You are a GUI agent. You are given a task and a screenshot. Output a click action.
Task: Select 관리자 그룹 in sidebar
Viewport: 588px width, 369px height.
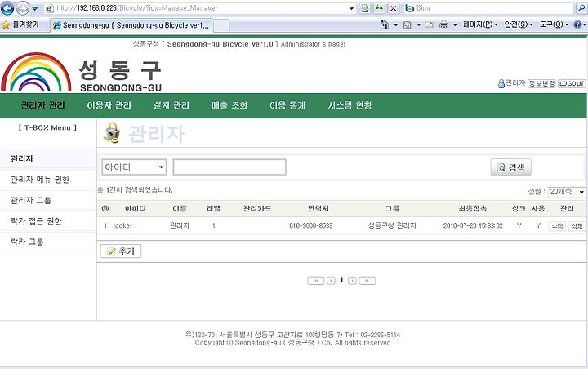point(48,200)
